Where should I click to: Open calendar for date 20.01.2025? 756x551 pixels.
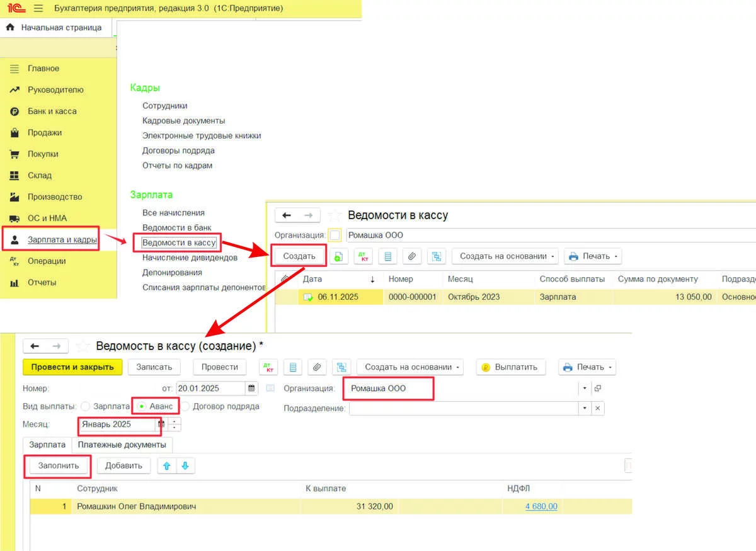pos(252,388)
